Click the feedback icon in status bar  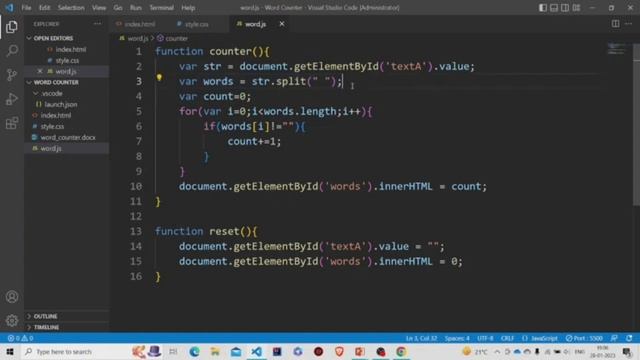pos(614,338)
